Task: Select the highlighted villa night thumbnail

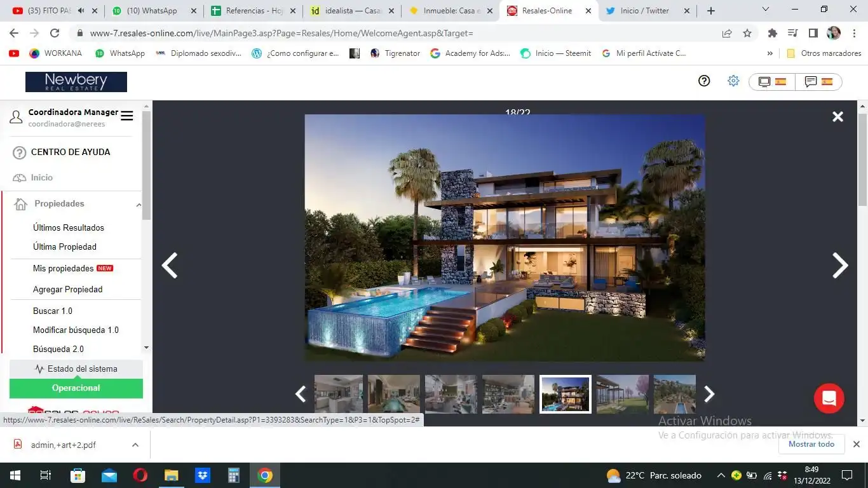Action: click(x=566, y=394)
